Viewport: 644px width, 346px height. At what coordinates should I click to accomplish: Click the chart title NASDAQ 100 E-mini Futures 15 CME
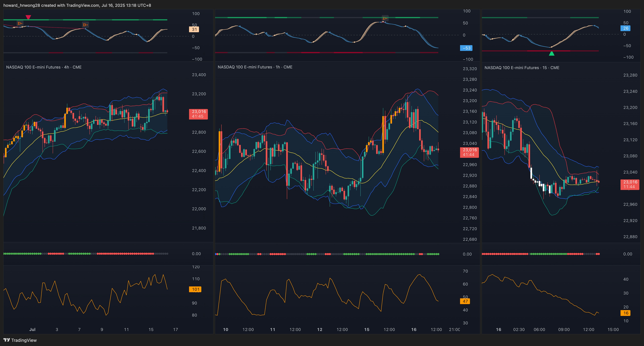pos(522,68)
